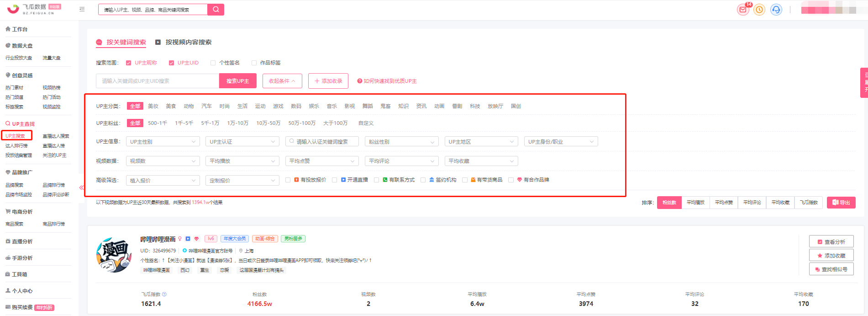Click the heart brand icon beside 哔哩哔哩漫画

click(197, 239)
